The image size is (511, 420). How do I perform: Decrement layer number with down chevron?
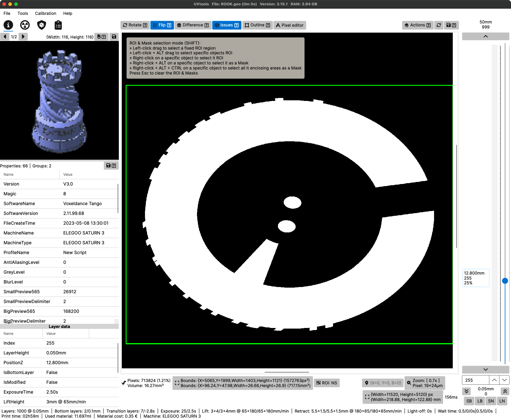[504, 380]
